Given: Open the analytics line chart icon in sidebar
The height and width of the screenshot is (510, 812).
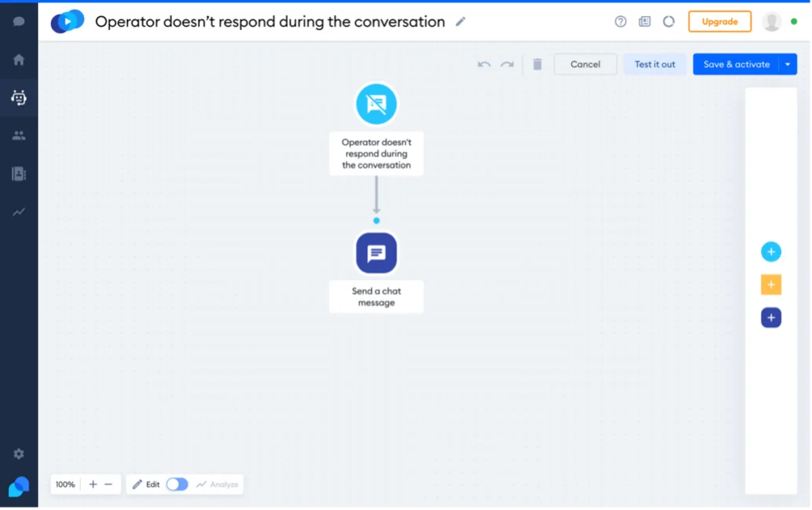Looking at the screenshot, I should click(x=19, y=212).
